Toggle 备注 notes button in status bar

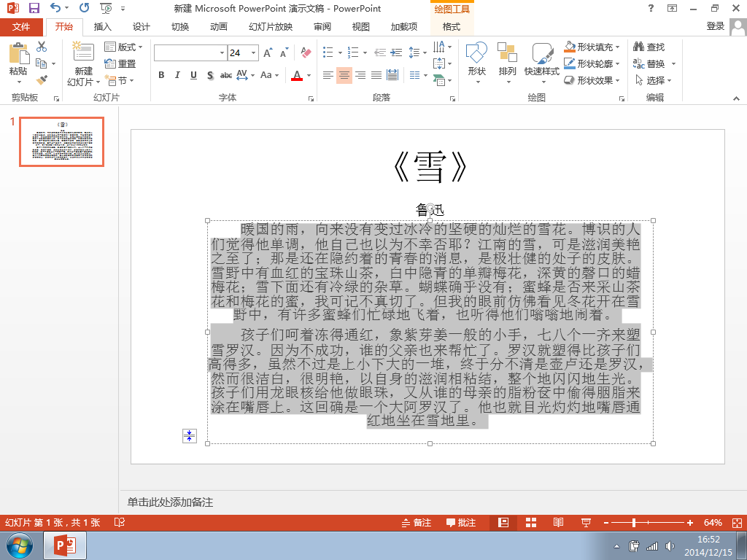pyautogui.click(x=417, y=522)
